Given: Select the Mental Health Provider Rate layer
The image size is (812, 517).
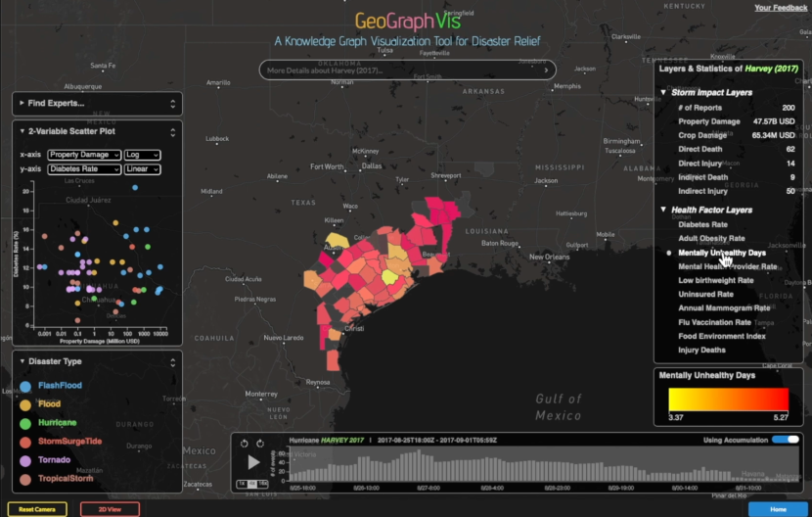Looking at the screenshot, I should (x=728, y=266).
